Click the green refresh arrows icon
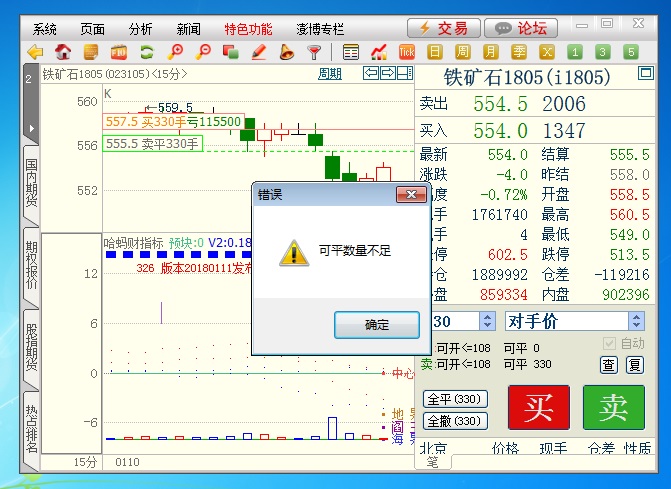This screenshot has height=489, width=671. click(147, 52)
